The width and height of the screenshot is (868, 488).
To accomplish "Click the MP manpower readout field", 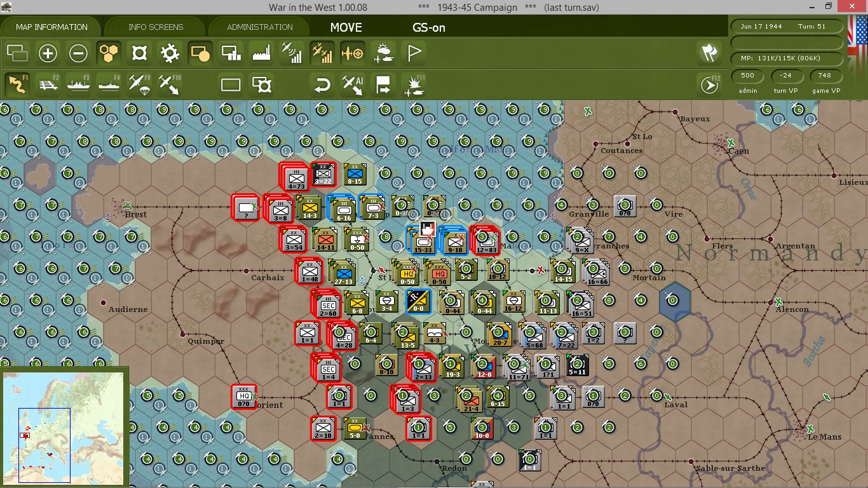I will point(787,58).
